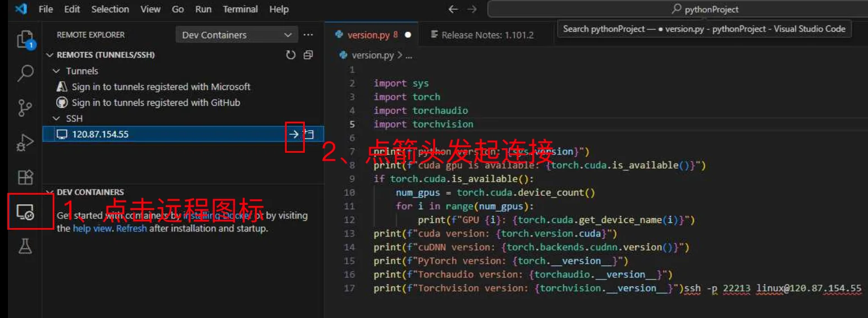This screenshot has width=868, height=318.
Task: Click the Remote Explorer monitor icon
Action: [x=25, y=212]
